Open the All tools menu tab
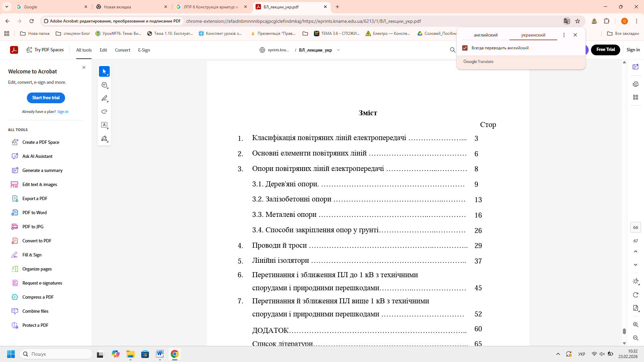The width and height of the screenshot is (644, 362). click(x=84, y=50)
